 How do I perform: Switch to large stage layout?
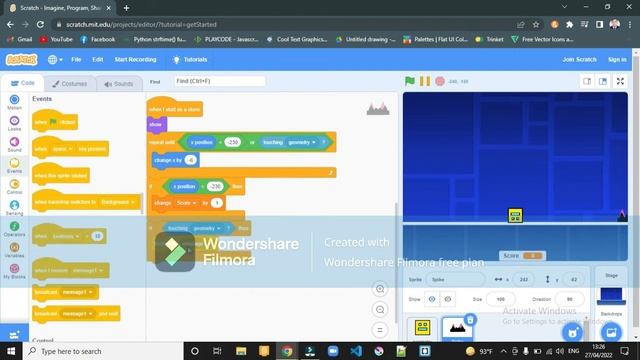coord(603,81)
